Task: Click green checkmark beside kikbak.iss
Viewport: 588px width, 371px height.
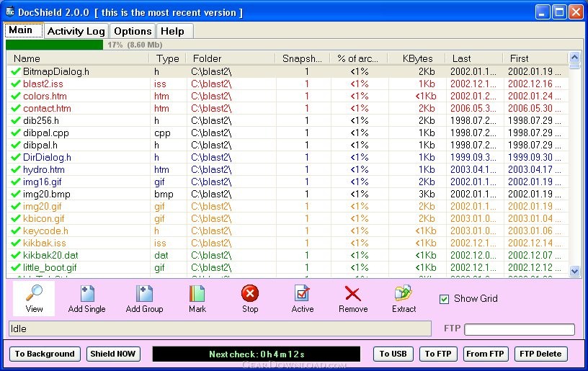Action: point(16,243)
